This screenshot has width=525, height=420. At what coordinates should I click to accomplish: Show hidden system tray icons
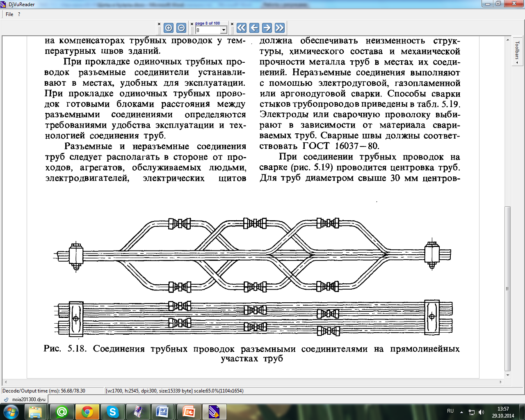pyautogui.click(x=462, y=412)
